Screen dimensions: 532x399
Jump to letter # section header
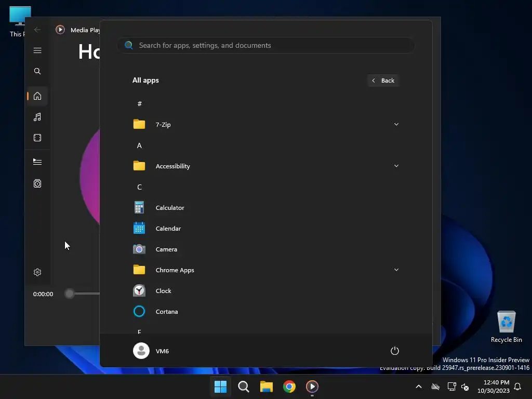pos(139,104)
